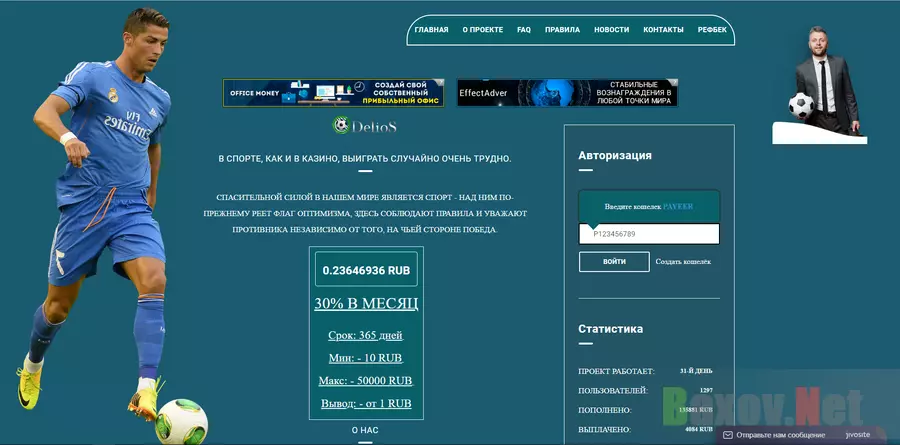Click the ПОПОЛНЕНО statistic label
This screenshot has height=445, width=900.
coord(605,411)
